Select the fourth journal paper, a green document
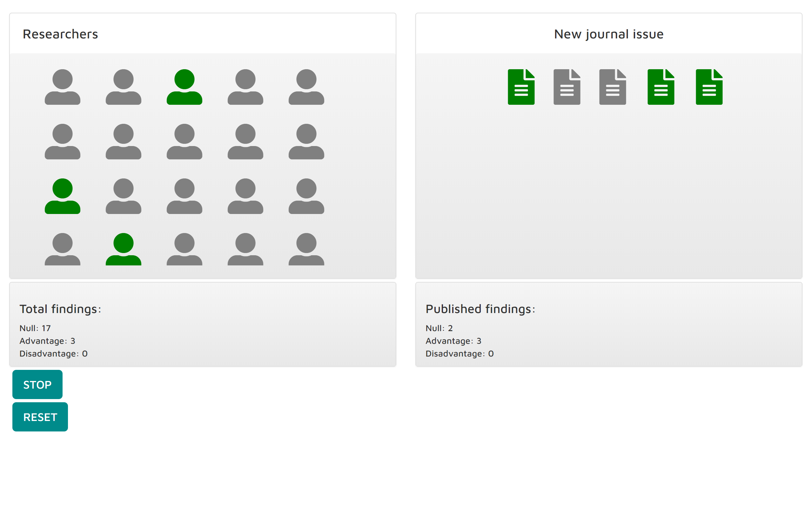Image resolution: width=812 pixels, height=514 pixels. (660, 87)
